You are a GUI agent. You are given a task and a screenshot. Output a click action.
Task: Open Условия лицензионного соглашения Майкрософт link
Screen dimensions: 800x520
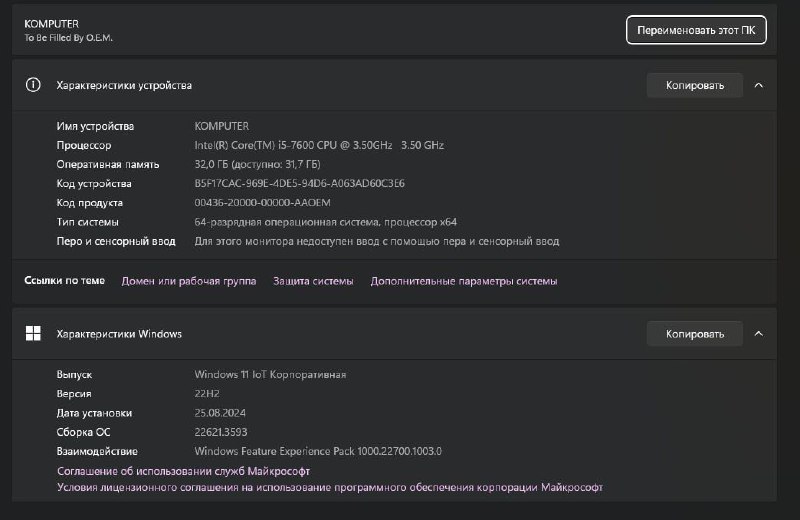330,487
